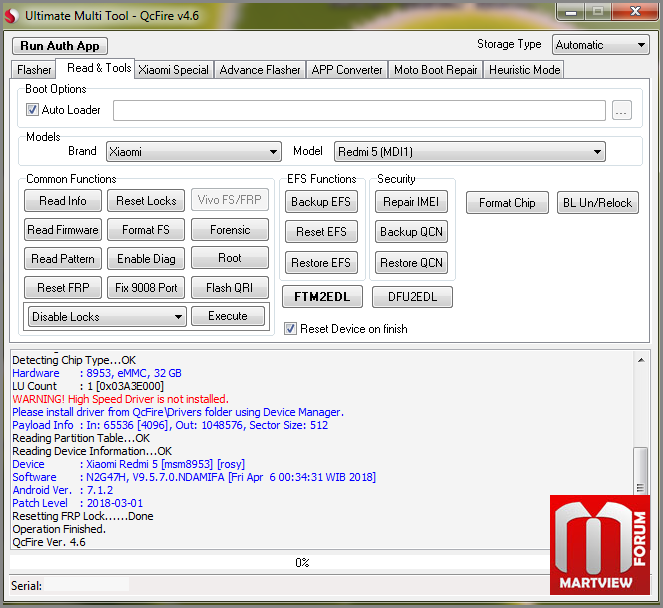Click the Format FS button
The image size is (663, 608).
coord(146,230)
